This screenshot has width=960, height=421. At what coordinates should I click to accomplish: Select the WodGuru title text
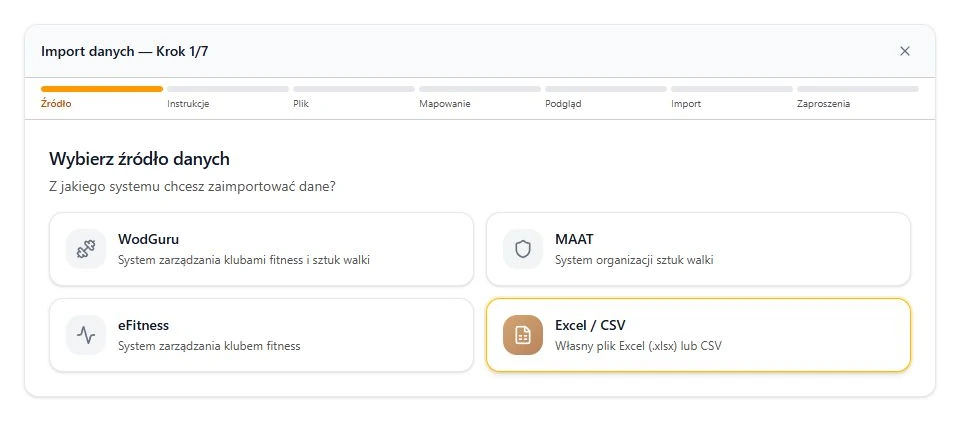148,239
